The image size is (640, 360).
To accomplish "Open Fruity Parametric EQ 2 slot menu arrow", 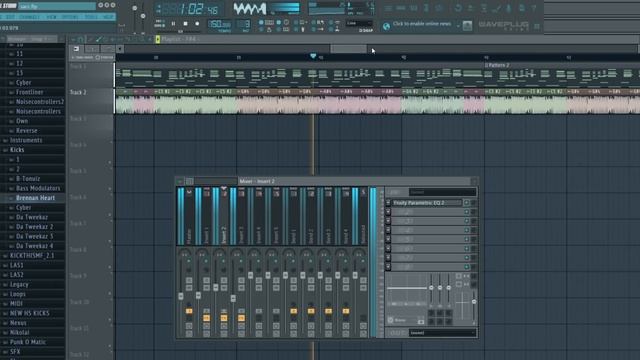I will point(388,202).
